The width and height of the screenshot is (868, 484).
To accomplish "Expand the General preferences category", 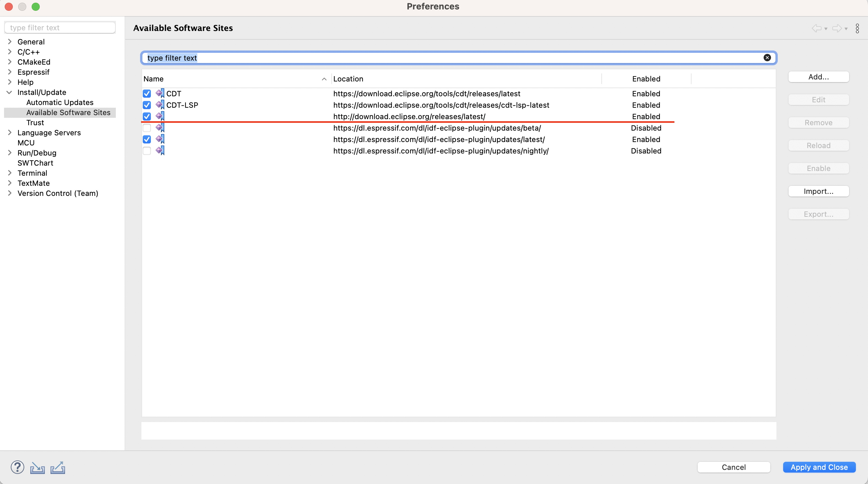I will [10, 42].
